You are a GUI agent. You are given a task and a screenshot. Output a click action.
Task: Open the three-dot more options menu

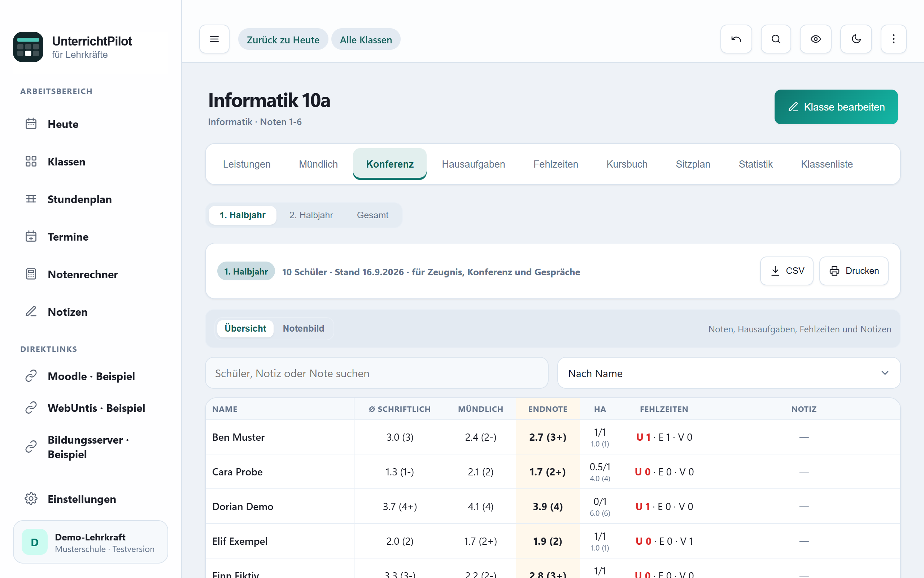pyautogui.click(x=893, y=39)
